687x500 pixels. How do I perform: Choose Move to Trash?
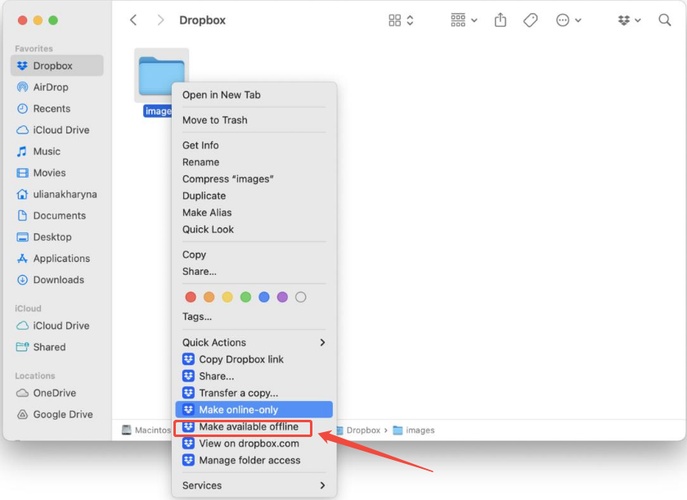click(254, 120)
